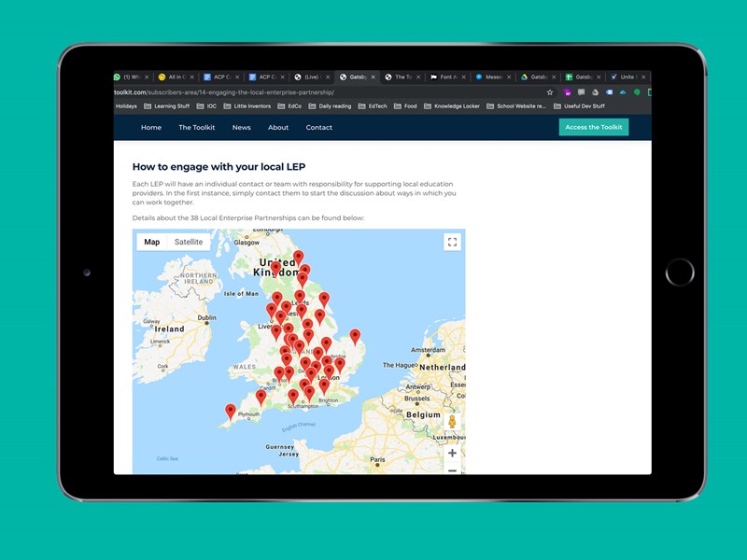Switch to the Font Awesome browser tab
This screenshot has height=560, width=747.
(x=446, y=77)
